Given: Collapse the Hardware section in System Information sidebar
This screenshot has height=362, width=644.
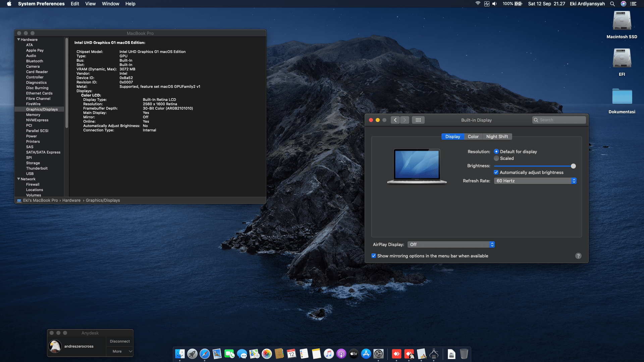Looking at the screenshot, I should tap(19, 39).
